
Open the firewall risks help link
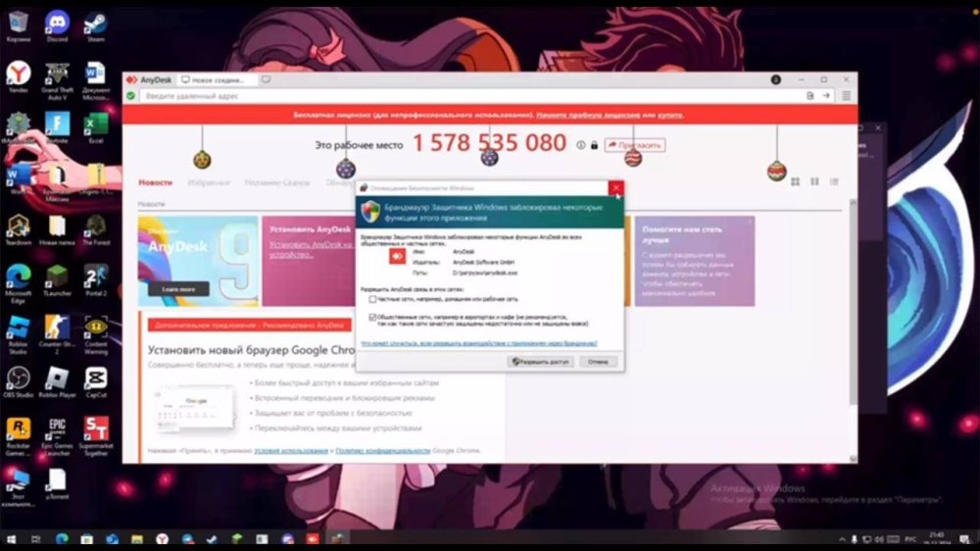[479, 343]
